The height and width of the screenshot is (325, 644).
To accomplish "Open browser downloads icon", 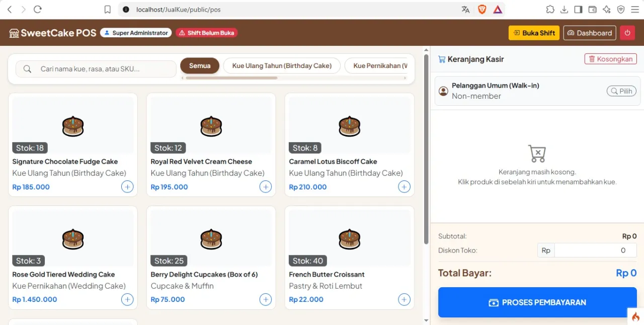I will 564,10.
